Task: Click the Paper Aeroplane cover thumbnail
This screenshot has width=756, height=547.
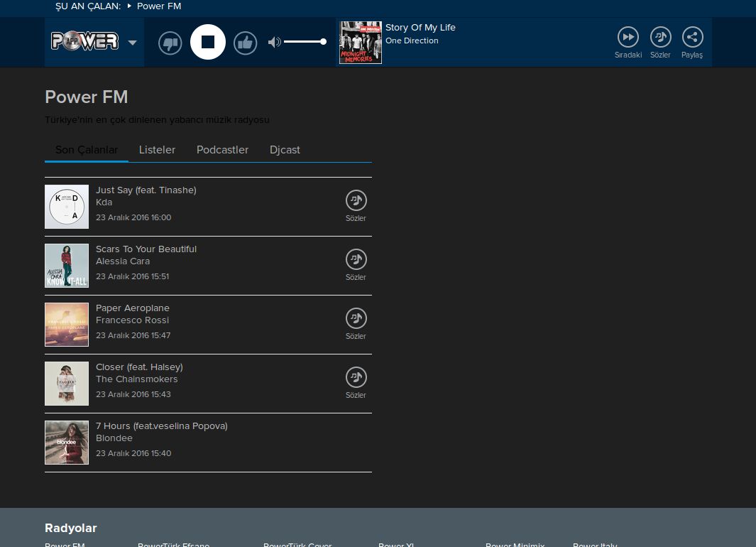Action: pos(67,324)
